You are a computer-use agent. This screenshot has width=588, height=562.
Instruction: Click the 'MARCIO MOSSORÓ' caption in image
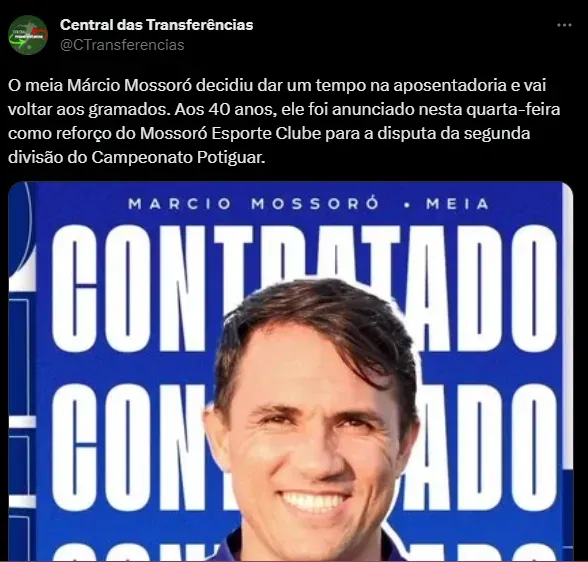click(253, 204)
